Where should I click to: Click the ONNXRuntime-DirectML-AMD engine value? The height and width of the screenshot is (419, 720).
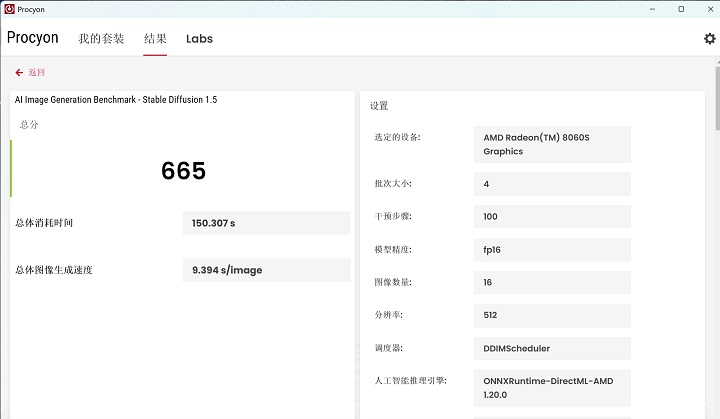[x=552, y=388]
